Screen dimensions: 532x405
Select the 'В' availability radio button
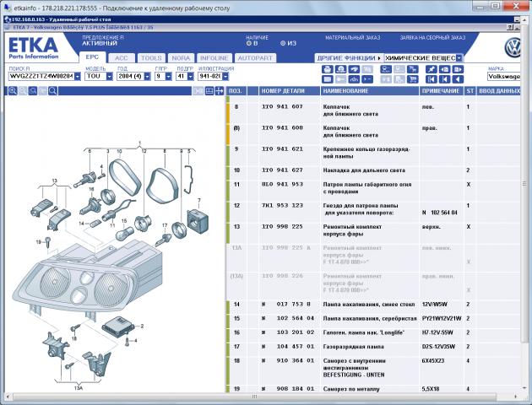pyautogui.click(x=249, y=43)
